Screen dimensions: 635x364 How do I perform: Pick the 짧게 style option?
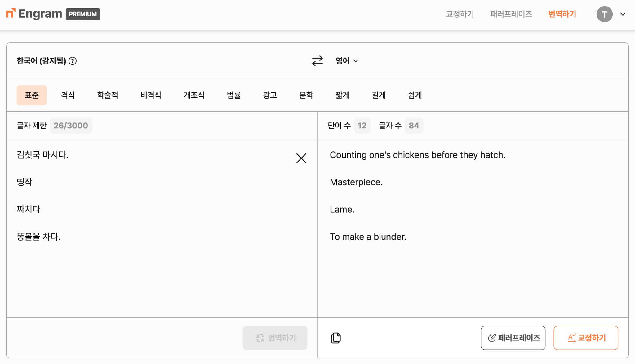342,95
